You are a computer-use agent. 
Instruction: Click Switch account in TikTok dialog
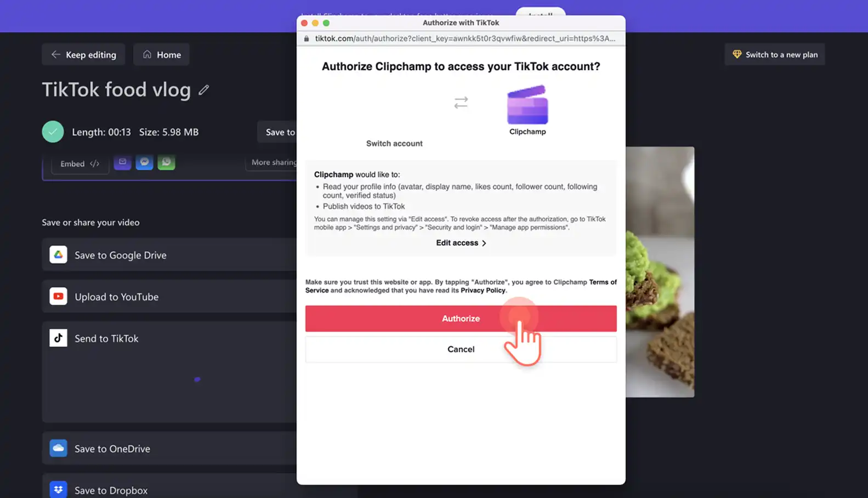point(394,143)
